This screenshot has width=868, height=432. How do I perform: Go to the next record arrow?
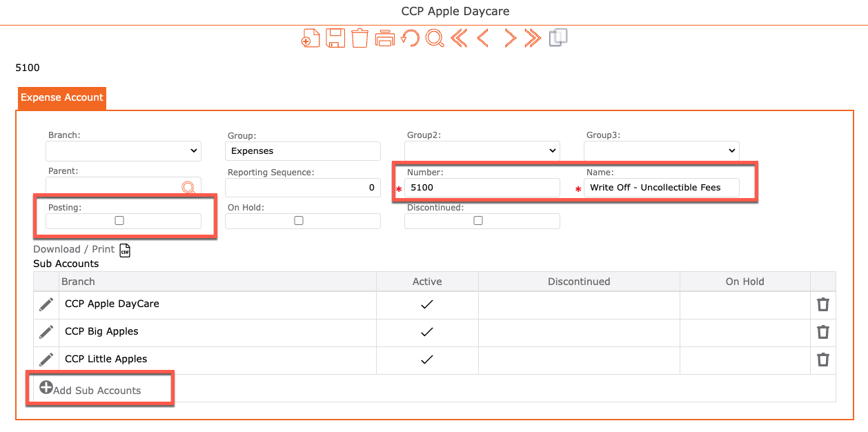tap(510, 38)
